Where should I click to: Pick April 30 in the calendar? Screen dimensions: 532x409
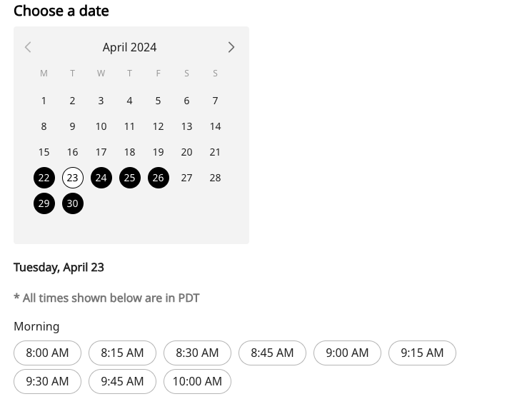pyautogui.click(x=72, y=203)
